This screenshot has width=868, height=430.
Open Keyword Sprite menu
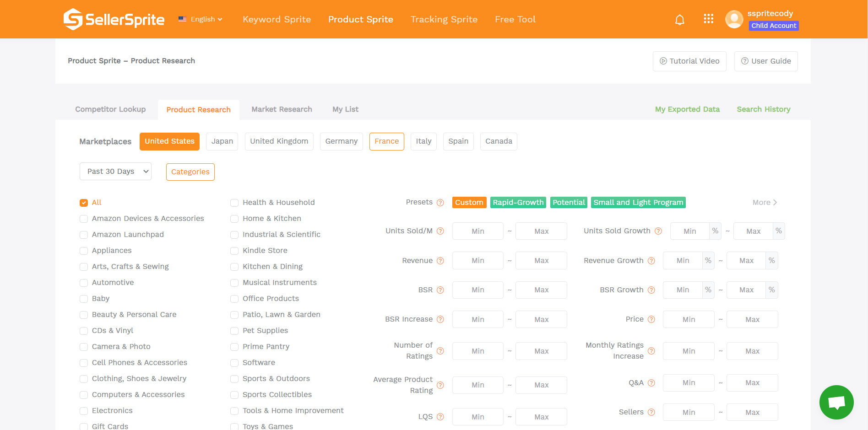(x=277, y=19)
